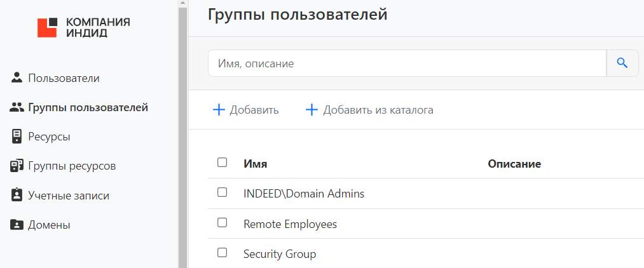Open the Пользователи menu item

[64, 78]
